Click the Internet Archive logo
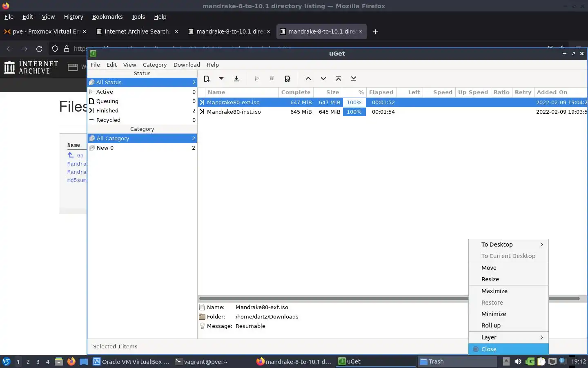 tap(31, 67)
